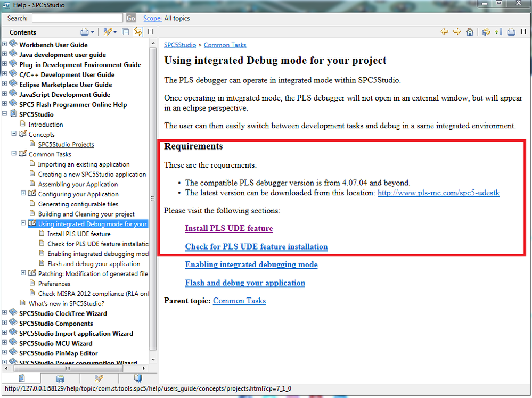Collapse Using integrated Debug mode node

click(x=23, y=223)
